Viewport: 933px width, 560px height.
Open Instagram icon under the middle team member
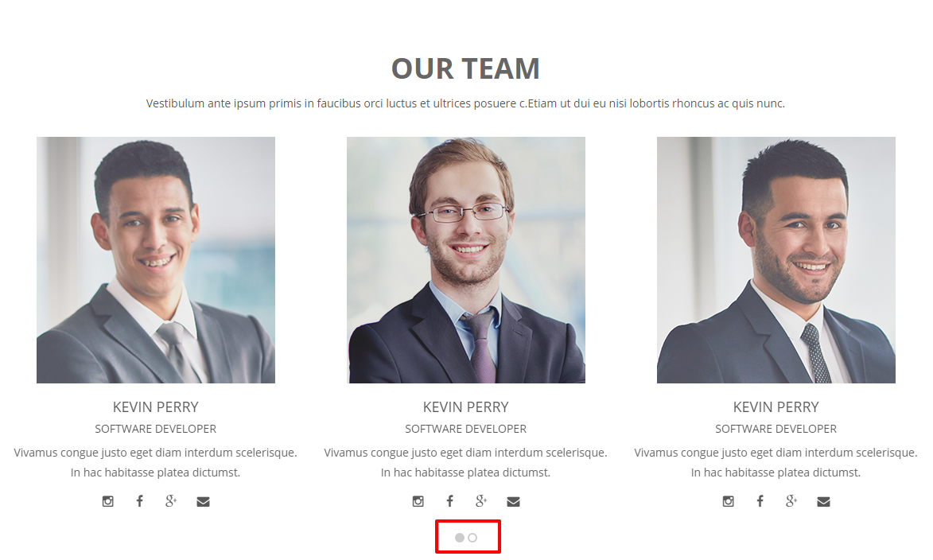tap(418, 502)
